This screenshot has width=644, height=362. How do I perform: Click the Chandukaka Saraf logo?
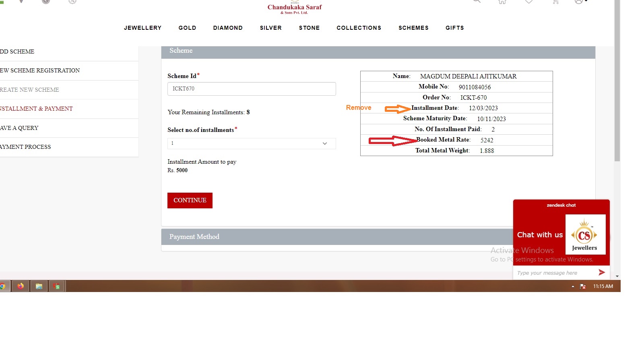[x=295, y=8]
